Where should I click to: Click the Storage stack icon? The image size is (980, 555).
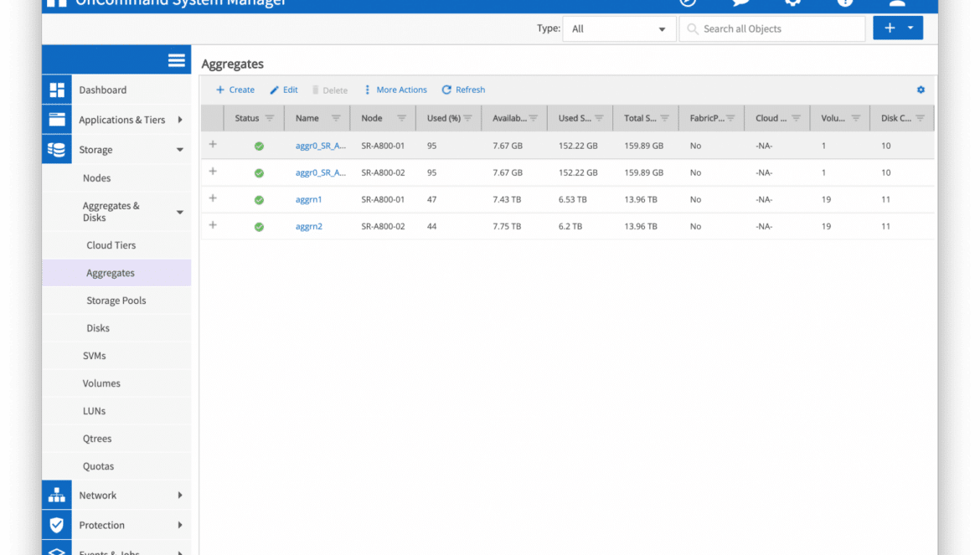click(57, 150)
